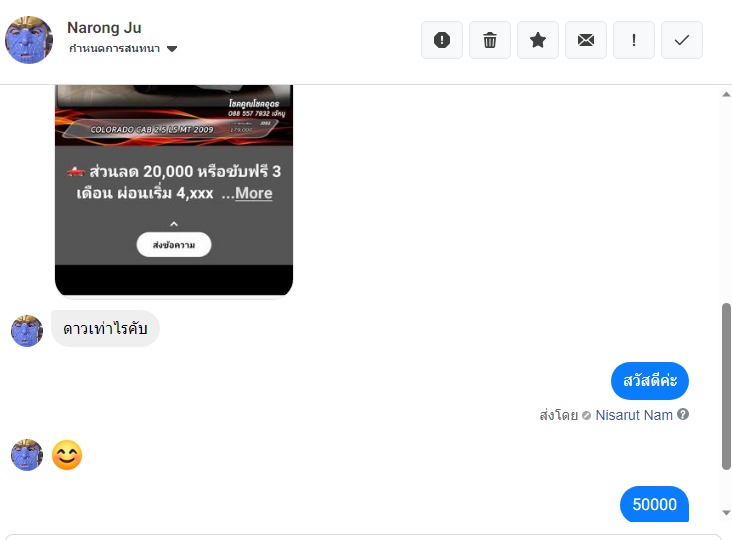This screenshot has height=540, width=732.
Task: Click the spam report exclamation icon
Action: 442,40
